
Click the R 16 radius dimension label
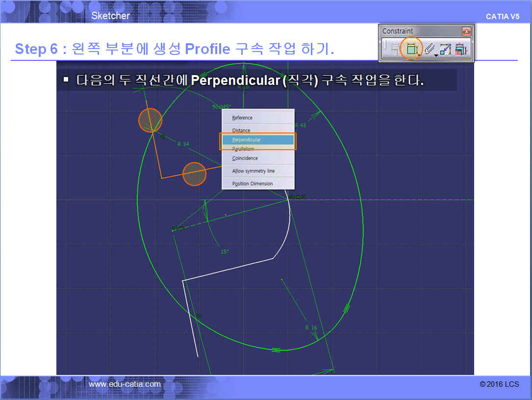point(311,328)
